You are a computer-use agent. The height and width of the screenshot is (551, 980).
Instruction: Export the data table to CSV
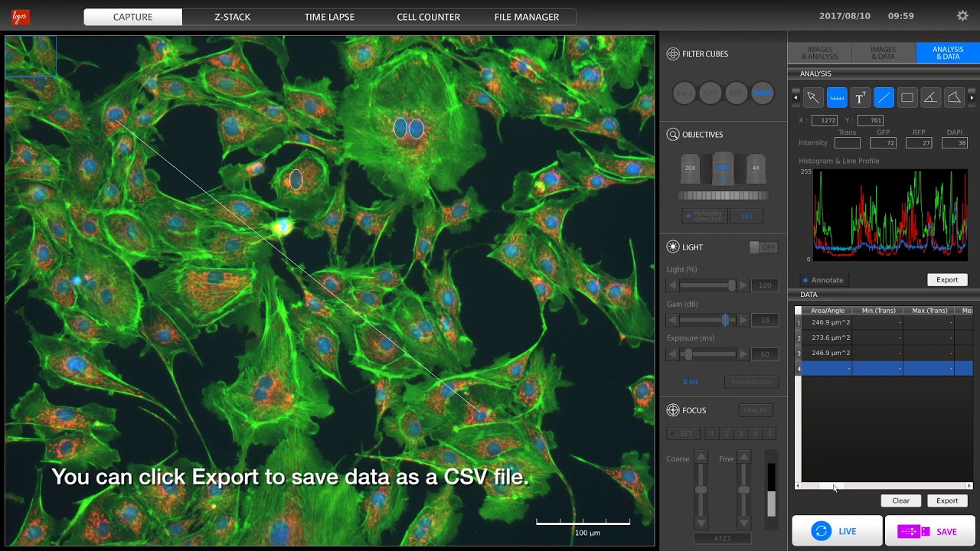947,500
